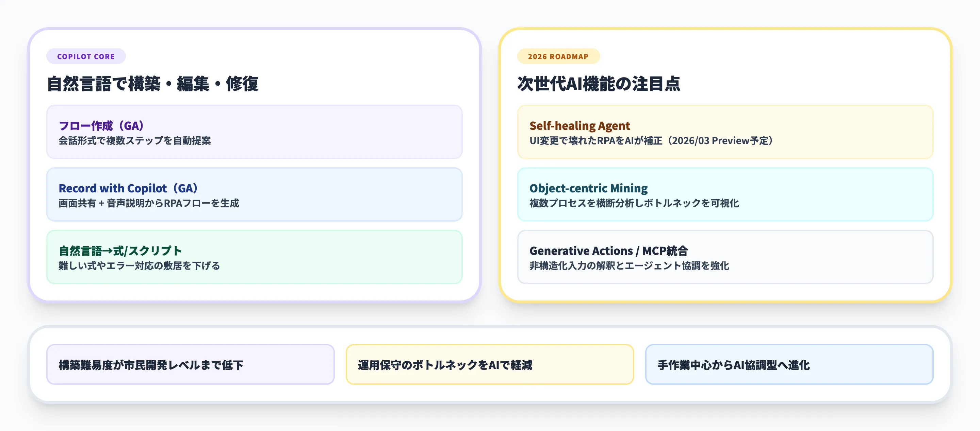Screen dimensions: 980x431
Task: Click the 2026 ROADMAP badge
Action: point(558,56)
